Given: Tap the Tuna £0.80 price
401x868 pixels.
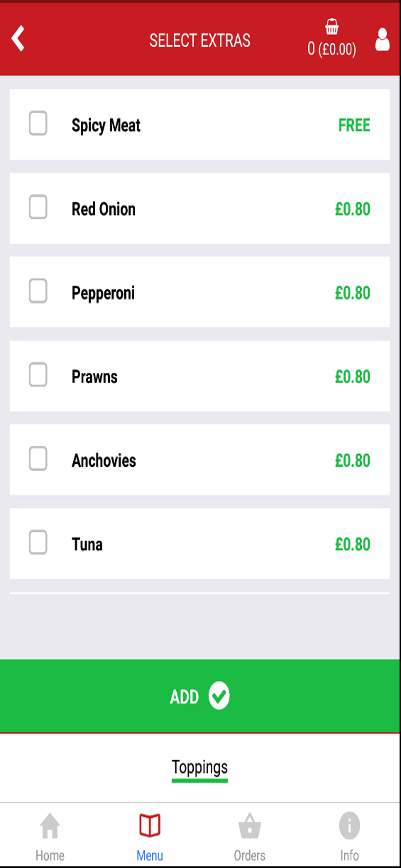Looking at the screenshot, I should tap(353, 544).
